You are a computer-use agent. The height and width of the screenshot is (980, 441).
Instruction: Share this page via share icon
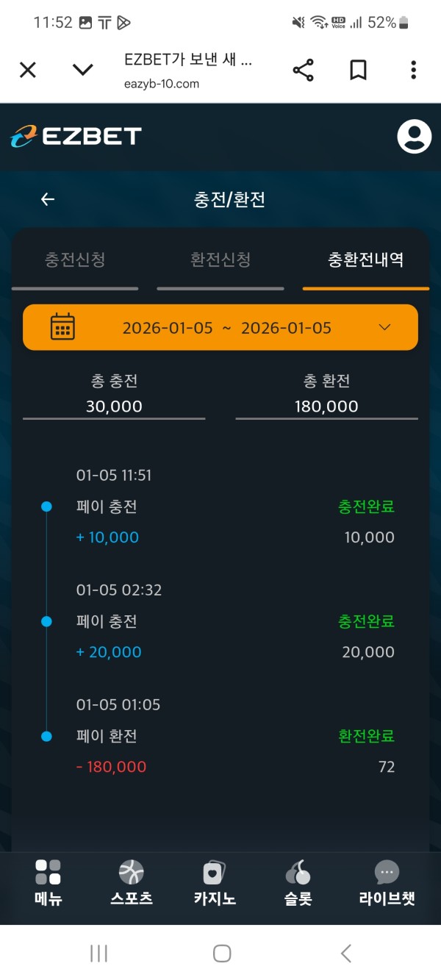coord(303,70)
